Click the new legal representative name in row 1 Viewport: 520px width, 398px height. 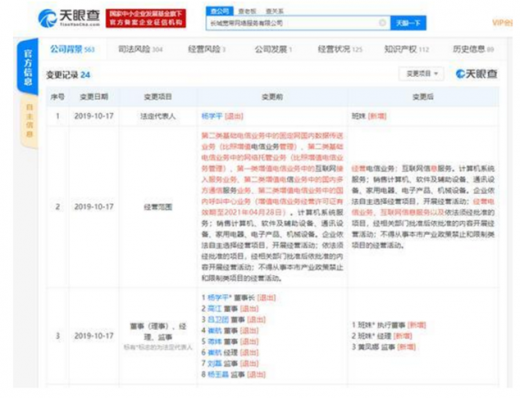pyautogui.click(x=358, y=116)
